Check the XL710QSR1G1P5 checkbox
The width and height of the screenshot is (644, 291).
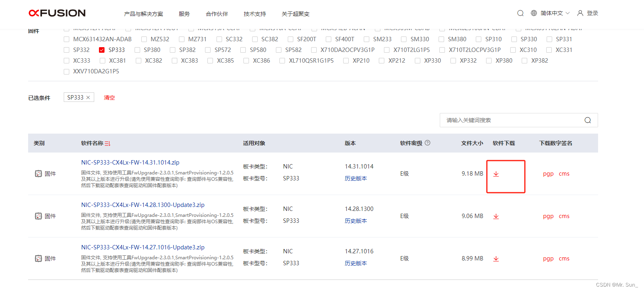[282, 61]
